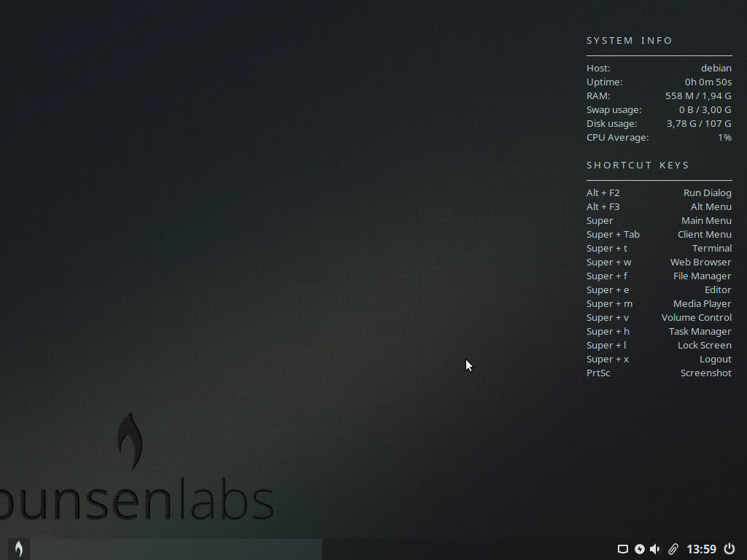The width and height of the screenshot is (747, 560).
Task: Click the 'Media Player' shortcut label
Action: [703, 303]
